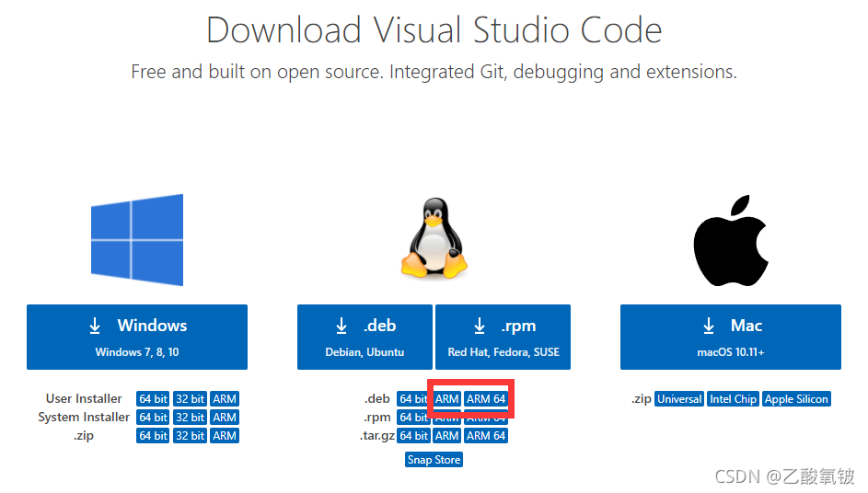
Task: Click the Linux Tux penguin icon
Action: point(434,238)
